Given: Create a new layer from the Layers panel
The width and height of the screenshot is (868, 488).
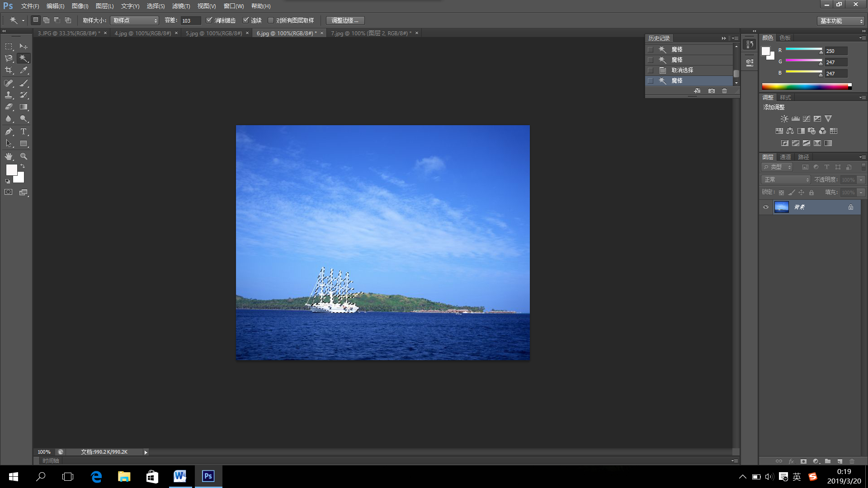Looking at the screenshot, I should (840, 461).
